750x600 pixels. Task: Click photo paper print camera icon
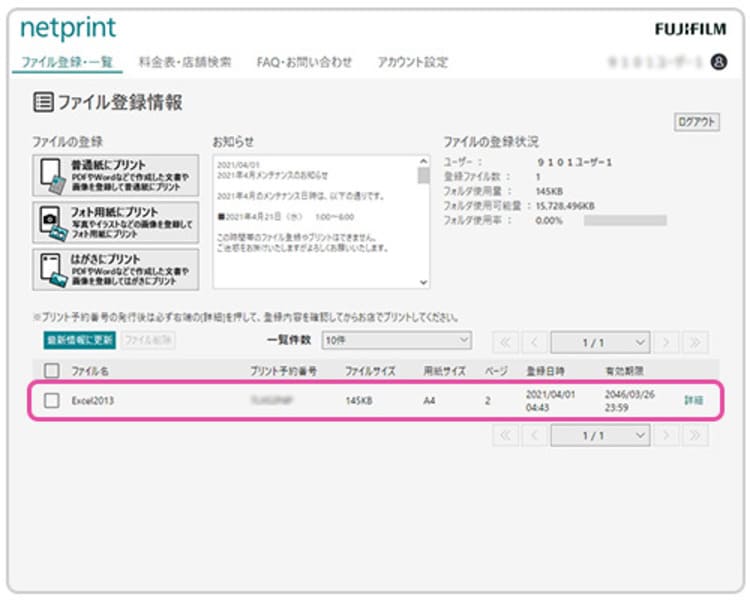[52, 222]
